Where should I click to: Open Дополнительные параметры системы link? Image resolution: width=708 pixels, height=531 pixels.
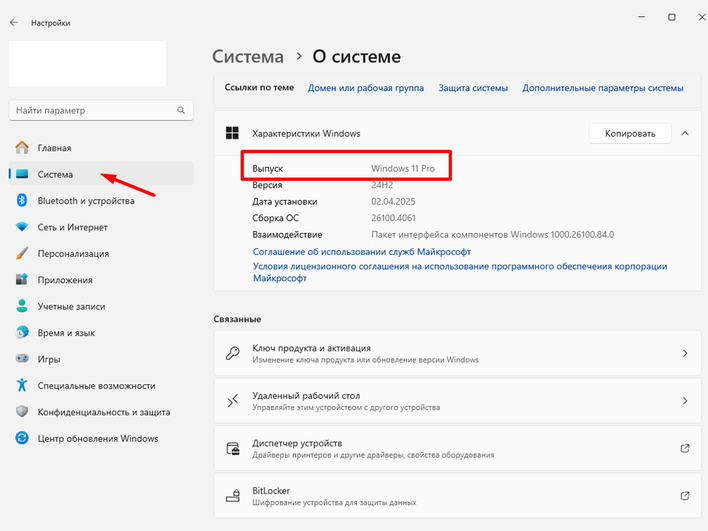coord(603,88)
